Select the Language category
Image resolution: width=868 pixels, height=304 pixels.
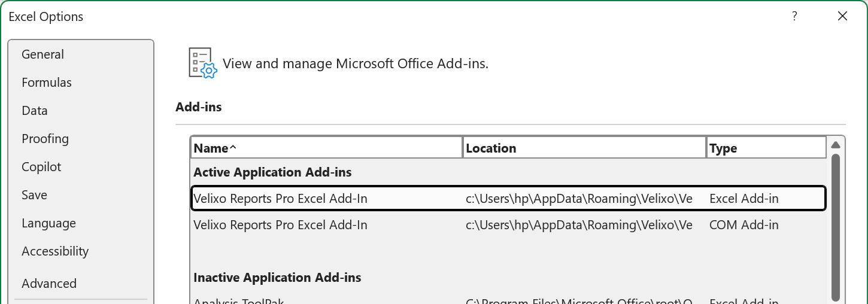pyautogui.click(x=48, y=223)
